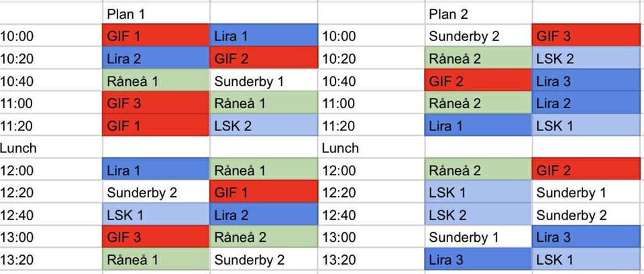Select Råneå 2 in Plan 1's 13:00 row
644x274 pixels.
pyautogui.click(x=263, y=237)
